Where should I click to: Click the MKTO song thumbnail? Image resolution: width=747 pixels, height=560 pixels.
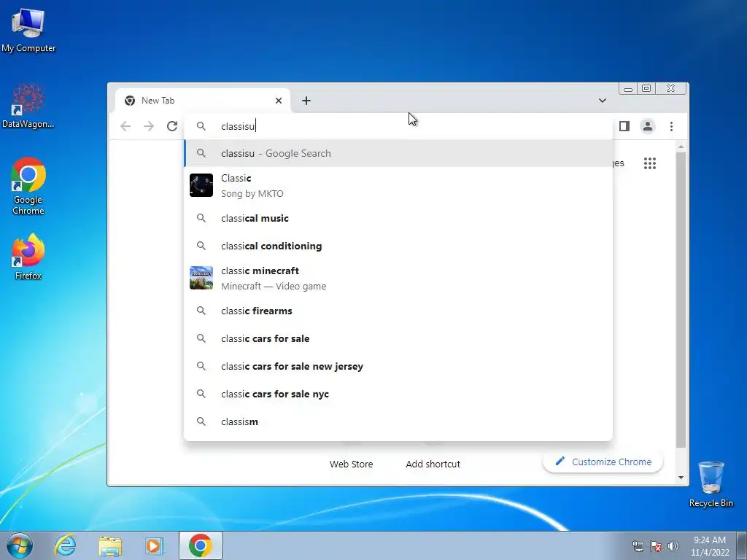[x=201, y=185]
